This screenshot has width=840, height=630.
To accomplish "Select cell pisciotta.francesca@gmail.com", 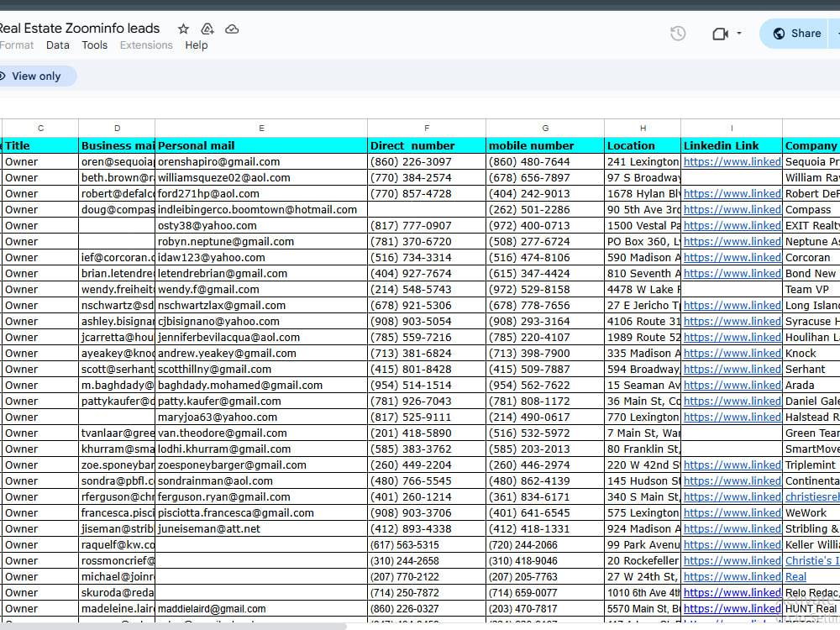I will pos(261,513).
